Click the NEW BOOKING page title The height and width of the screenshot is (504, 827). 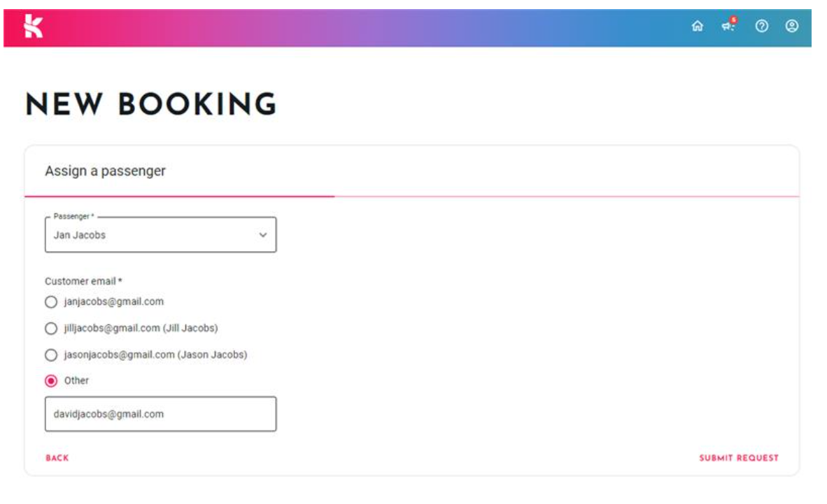[x=151, y=104]
